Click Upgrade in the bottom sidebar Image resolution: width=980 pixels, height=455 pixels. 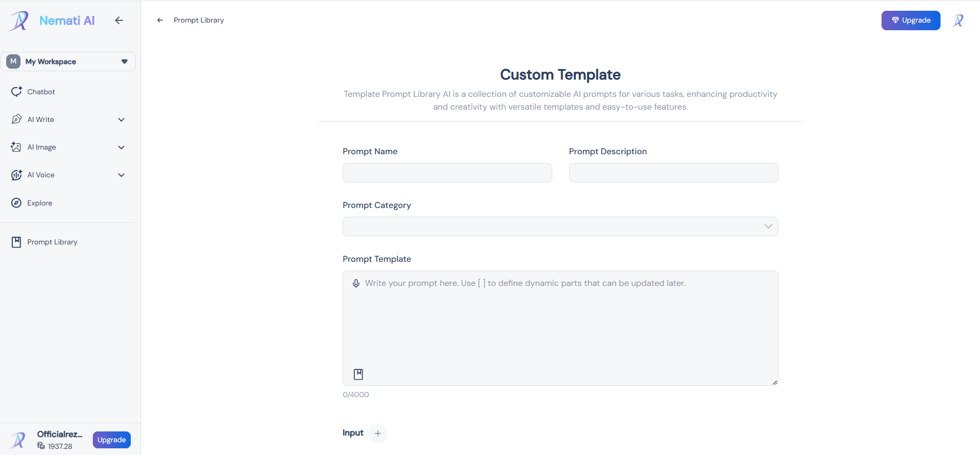point(111,440)
